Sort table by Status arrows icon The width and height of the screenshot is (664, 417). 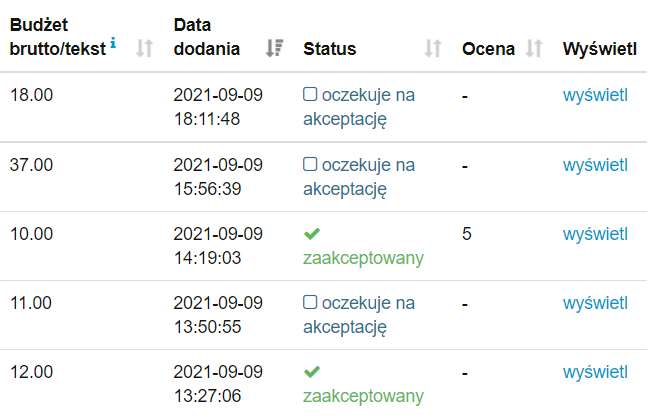pyautogui.click(x=433, y=48)
